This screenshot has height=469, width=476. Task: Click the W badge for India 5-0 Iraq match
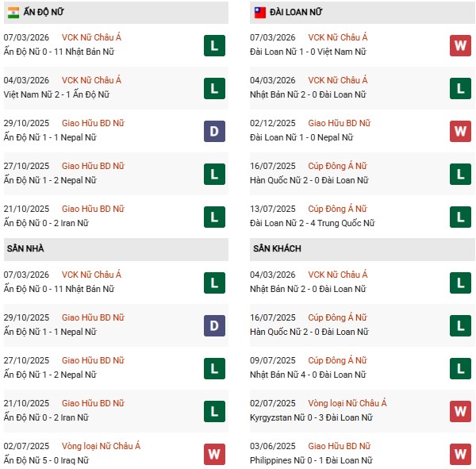click(213, 454)
